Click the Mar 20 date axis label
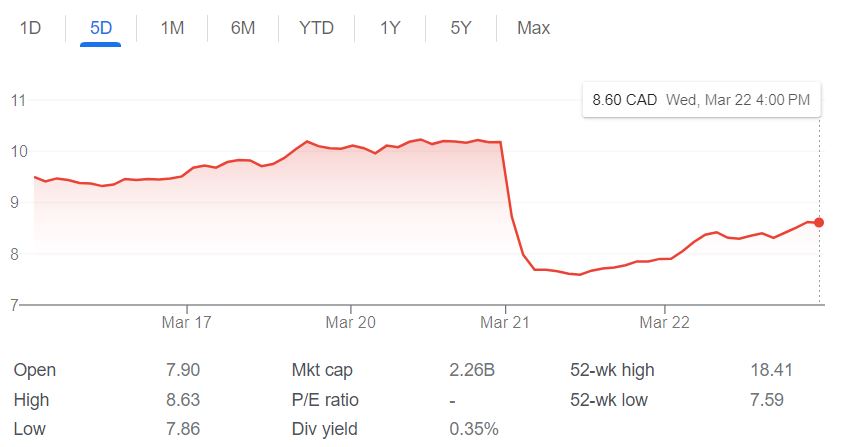 [351, 323]
